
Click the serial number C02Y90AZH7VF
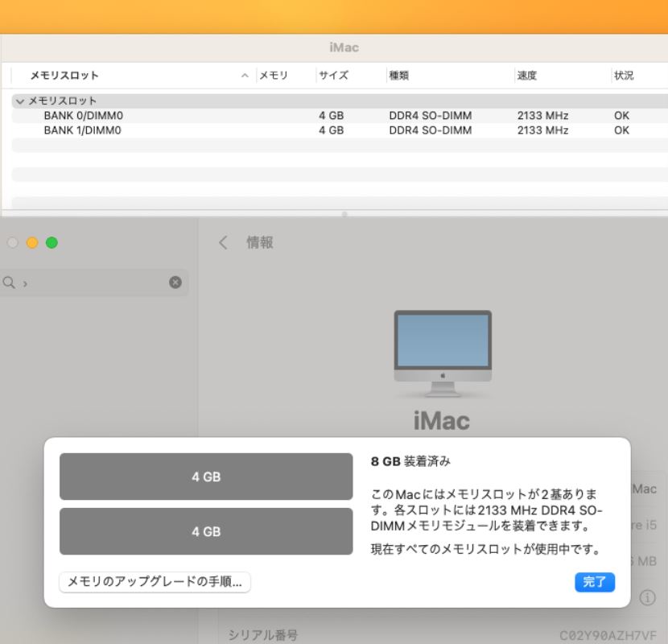tap(608, 636)
